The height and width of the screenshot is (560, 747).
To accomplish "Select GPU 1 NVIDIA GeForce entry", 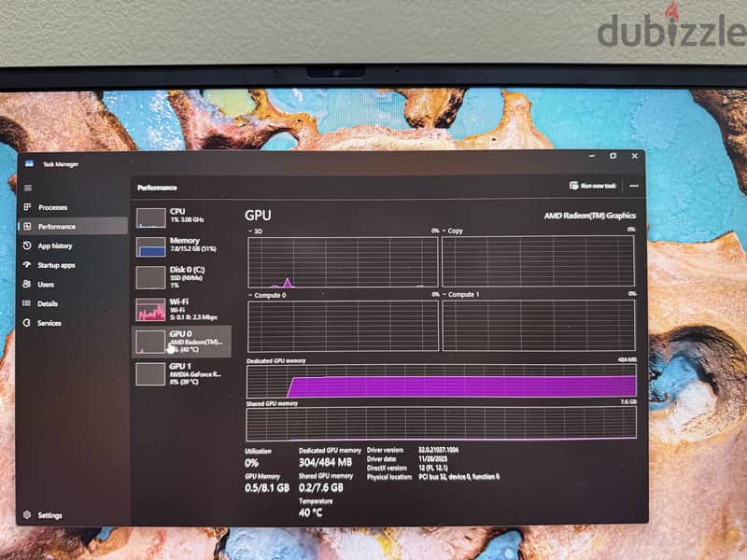I will 182,374.
